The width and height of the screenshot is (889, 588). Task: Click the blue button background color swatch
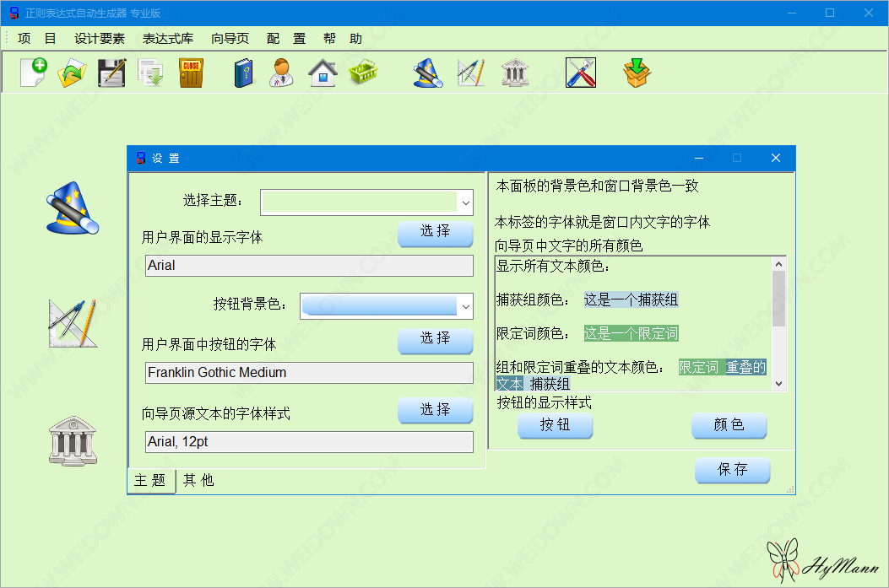pyautogui.click(x=379, y=306)
